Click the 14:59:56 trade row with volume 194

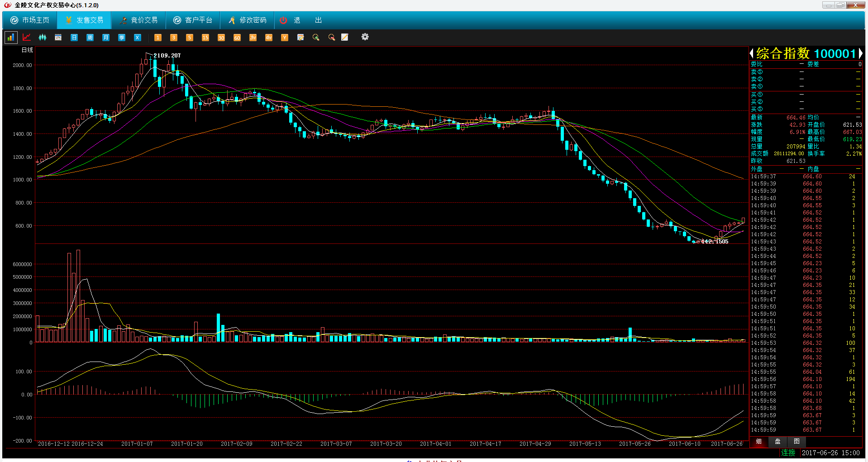tap(806, 379)
